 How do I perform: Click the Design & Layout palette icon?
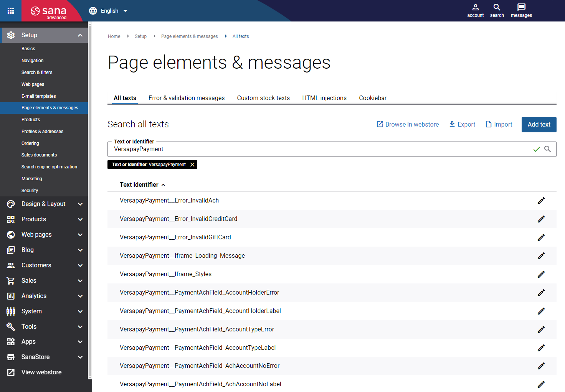tap(11, 204)
